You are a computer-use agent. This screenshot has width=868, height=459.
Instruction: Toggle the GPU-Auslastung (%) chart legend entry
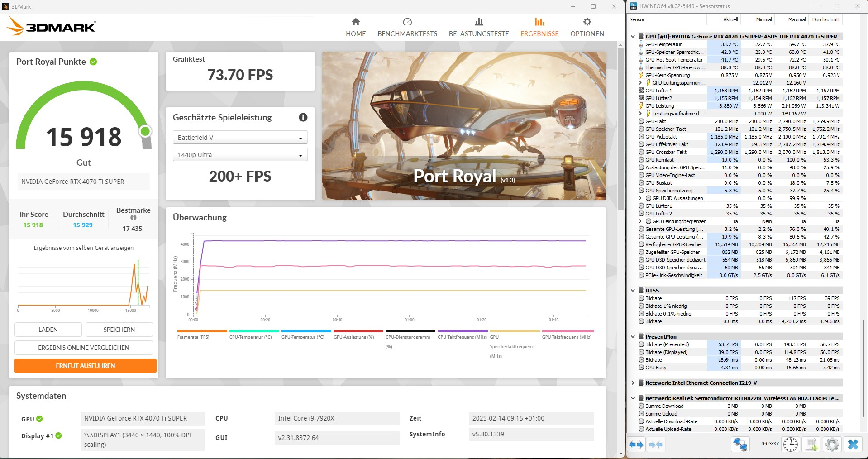[x=358, y=335]
